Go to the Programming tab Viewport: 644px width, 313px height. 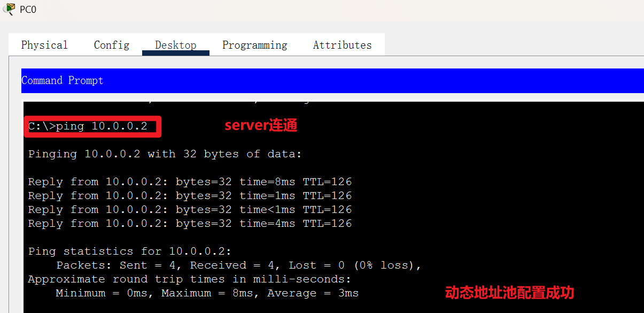point(255,45)
